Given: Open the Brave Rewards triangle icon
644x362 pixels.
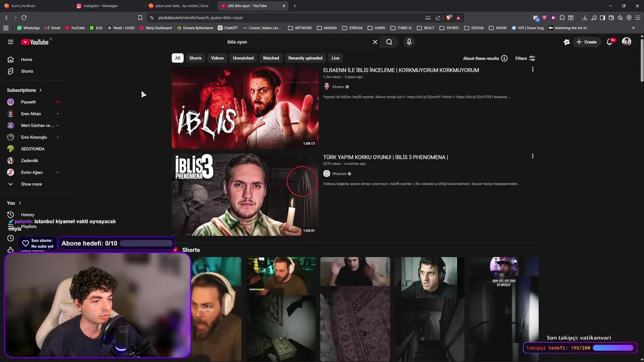Looking at the screenshot, I should [x=458, y=18].
